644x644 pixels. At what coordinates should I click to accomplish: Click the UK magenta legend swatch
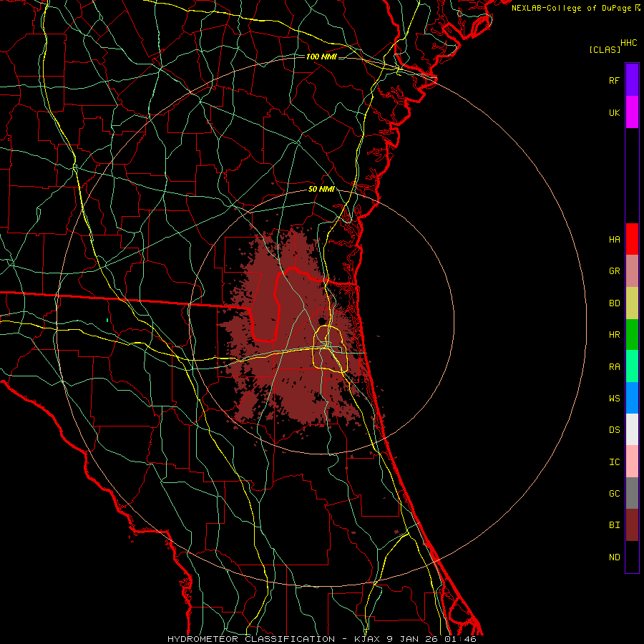click(632, 112)
